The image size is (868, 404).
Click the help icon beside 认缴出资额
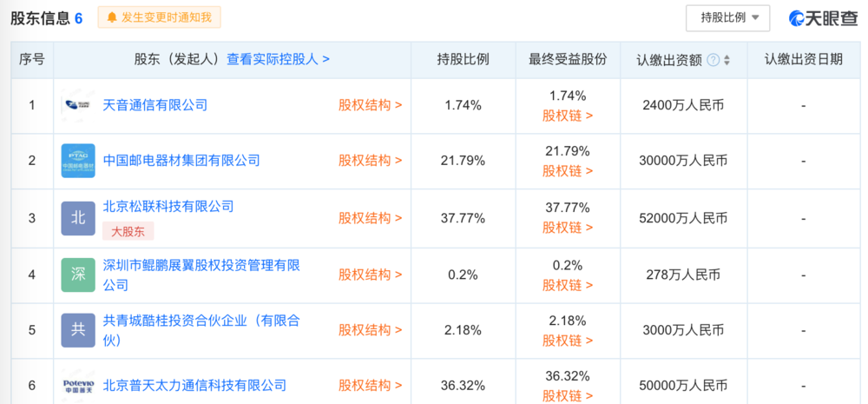point(713,60)
